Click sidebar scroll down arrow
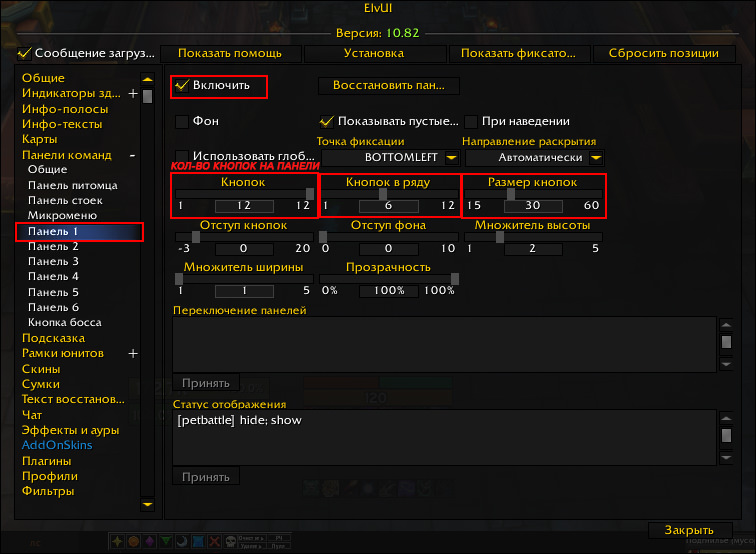The image size is (756, 554). pyautogui.click(x=148, y=504)
